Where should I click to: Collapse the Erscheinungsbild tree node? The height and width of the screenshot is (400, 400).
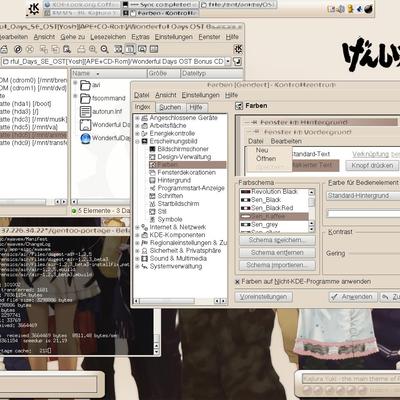pyautogui.click(x=137, y=141)
